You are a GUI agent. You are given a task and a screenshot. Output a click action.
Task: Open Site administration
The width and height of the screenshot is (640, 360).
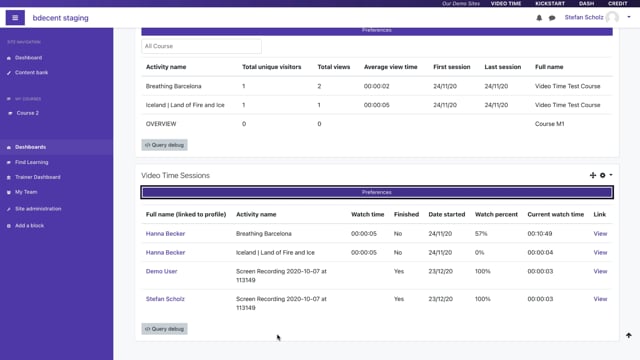[38, 209]
